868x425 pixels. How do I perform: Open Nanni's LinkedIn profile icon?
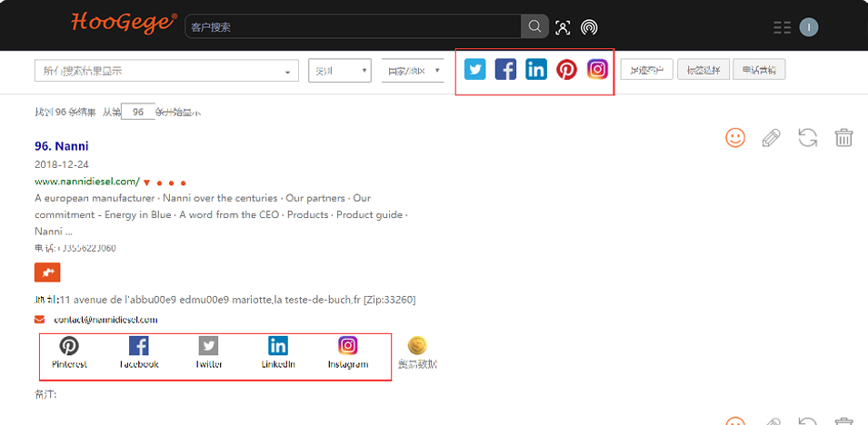278,346
